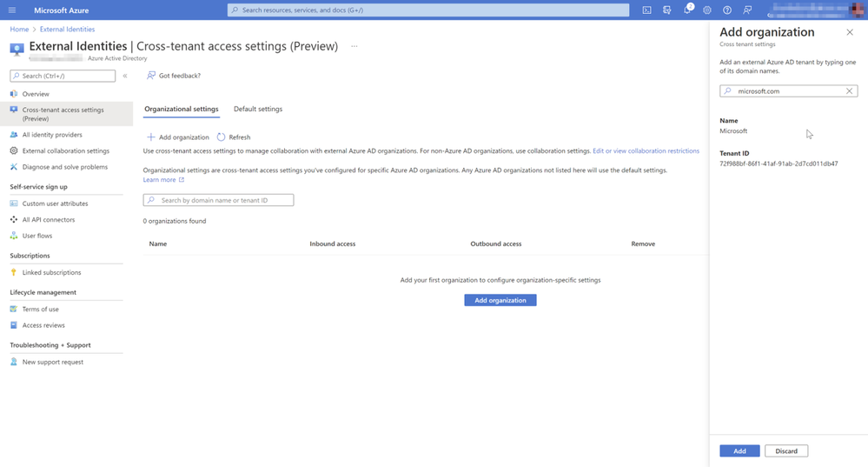868x467 pixels.
Task: Click the Outbound access column header
Action: (495, 244)
